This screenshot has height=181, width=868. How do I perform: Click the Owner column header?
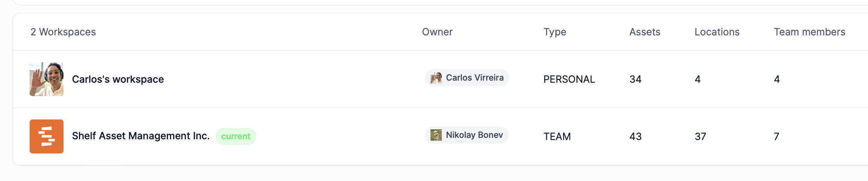point(437,32)
